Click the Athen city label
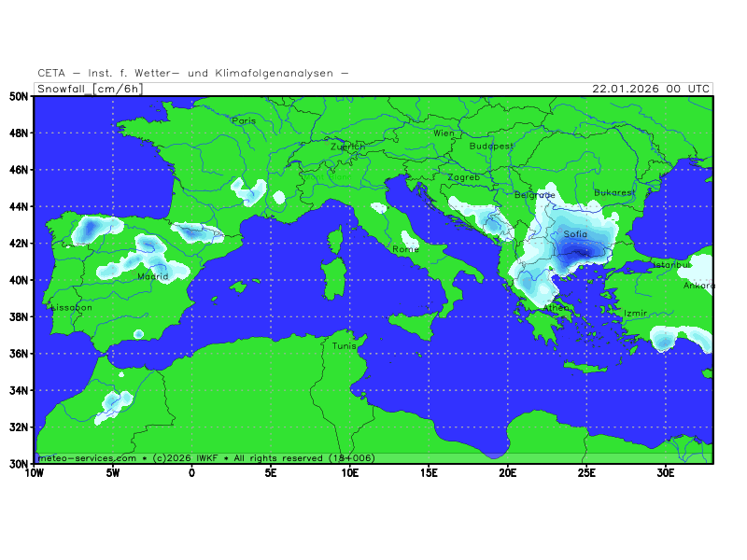Screen dimensions: 747x560 pyautogui.click(x=557, y=308)
